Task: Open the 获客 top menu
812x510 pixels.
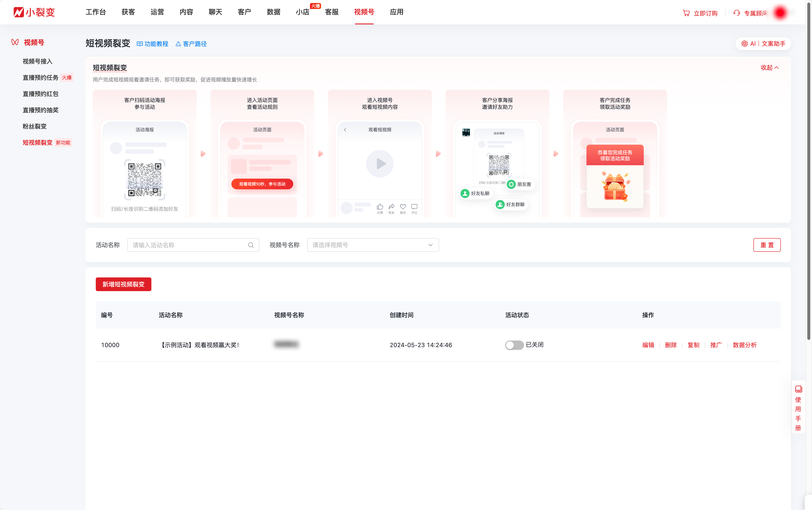Action: click(128, 12)
